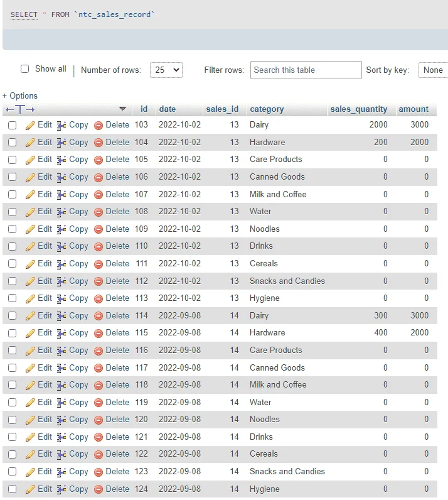The image size is (448, 500).
Task: Click the header column options dropdown triangle
Action: tap(122, 109)
